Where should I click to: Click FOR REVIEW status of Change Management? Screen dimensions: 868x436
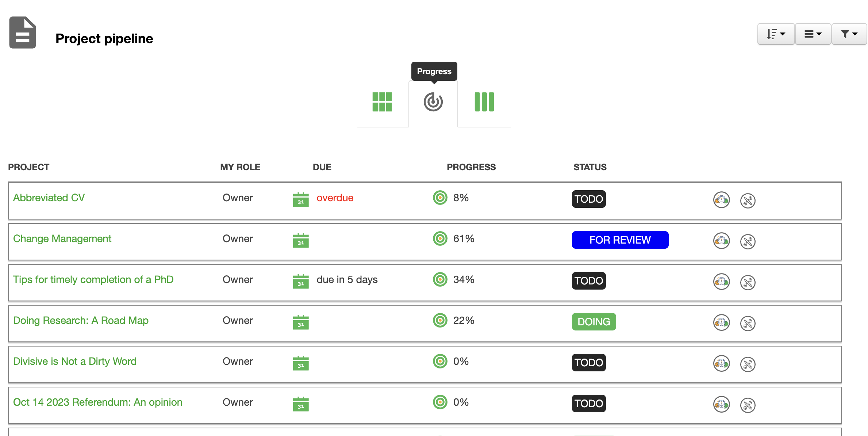[x=620, y=240]
